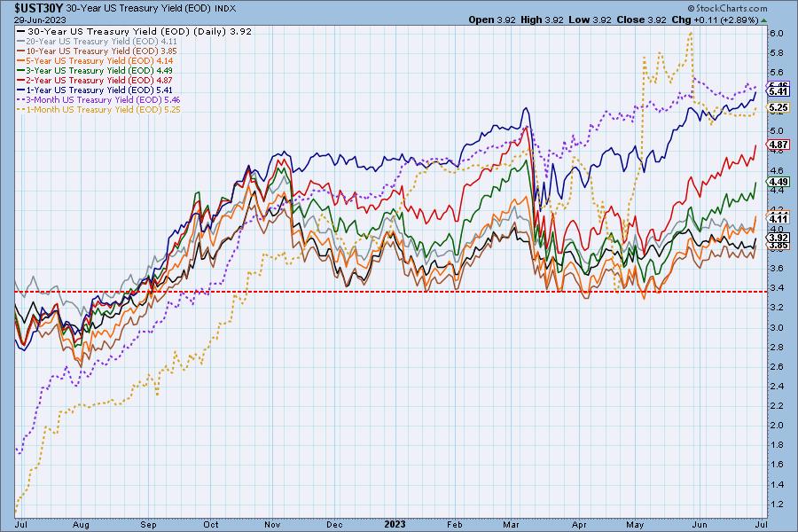Click the Sep label on the time axis
Screen dimensions: 798x532
(x=148, y=524)
